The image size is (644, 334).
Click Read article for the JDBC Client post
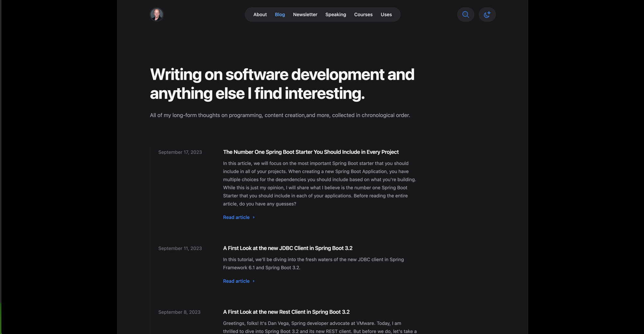pos(236,281)
